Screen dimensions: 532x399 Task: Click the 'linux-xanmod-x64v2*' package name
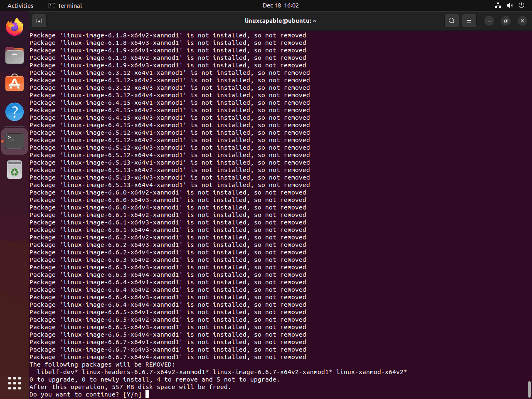click(x=372, y=372)
